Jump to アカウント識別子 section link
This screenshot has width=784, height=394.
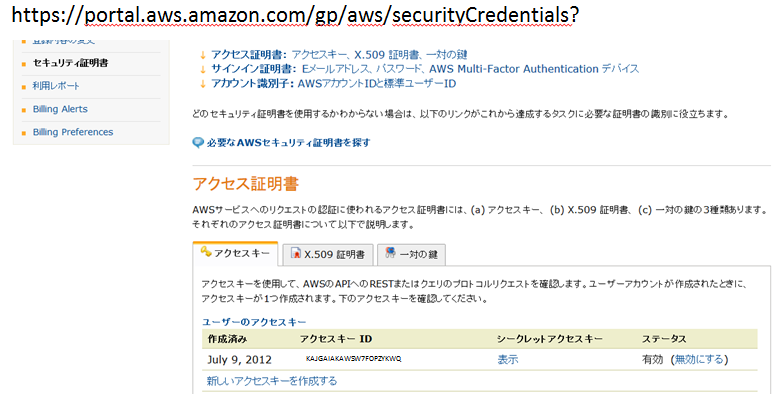tap(334, 84)
